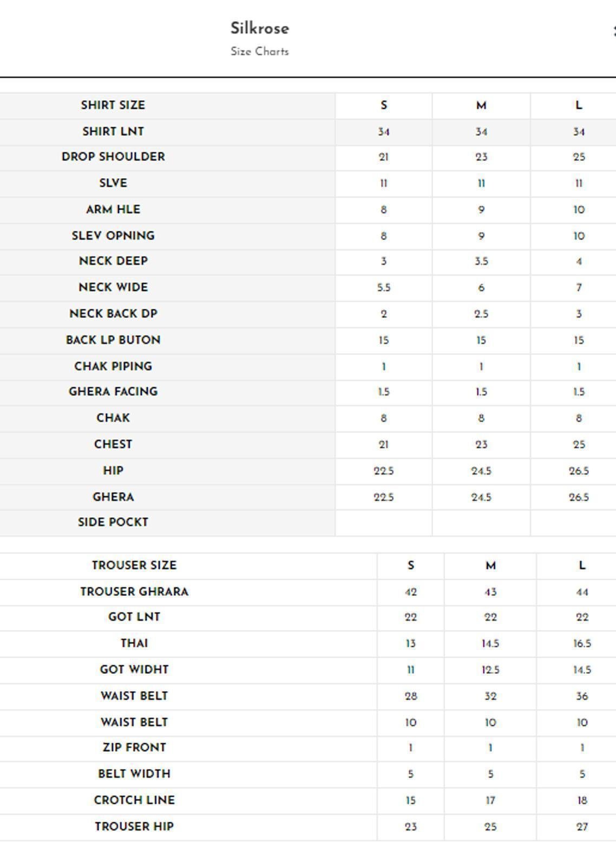
Task: Select the TROUSER HIP large value 27
Action: [x=582, y=827]
